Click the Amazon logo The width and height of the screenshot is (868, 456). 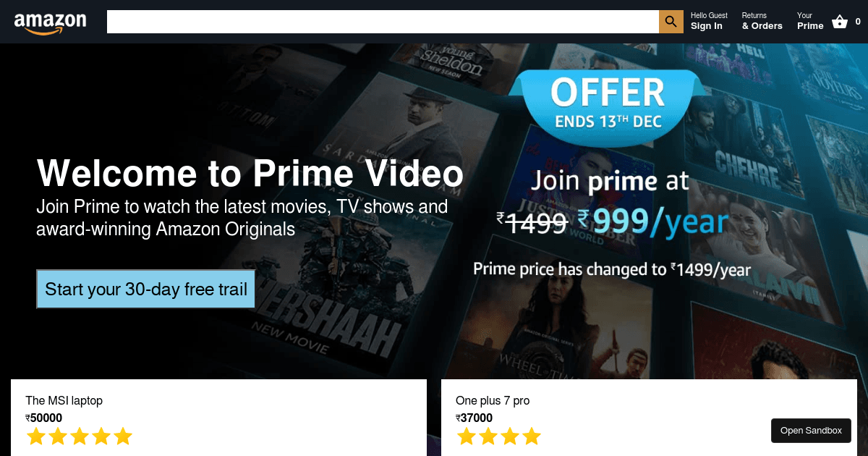pyautogui.click(x=51, y=22)
